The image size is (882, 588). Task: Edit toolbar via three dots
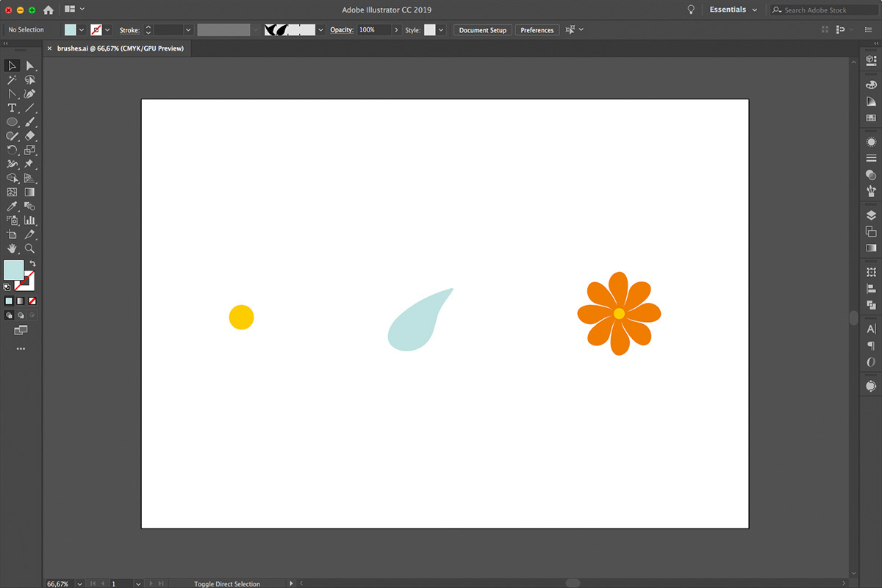pyautogui.click(x=21, y=349)
